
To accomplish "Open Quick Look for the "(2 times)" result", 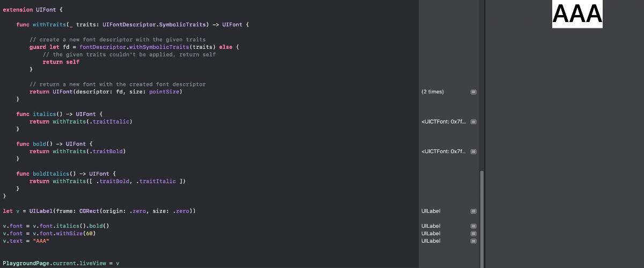I will [473, 92].
